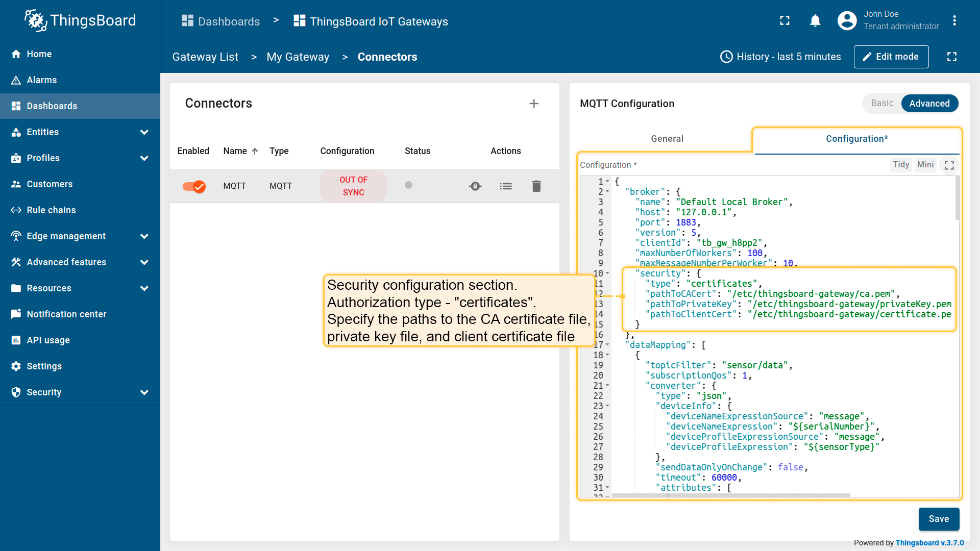Click the OUT OF SYNC configuration badge
This screenshot has width=980, height=551.
(x=353, y=186)
